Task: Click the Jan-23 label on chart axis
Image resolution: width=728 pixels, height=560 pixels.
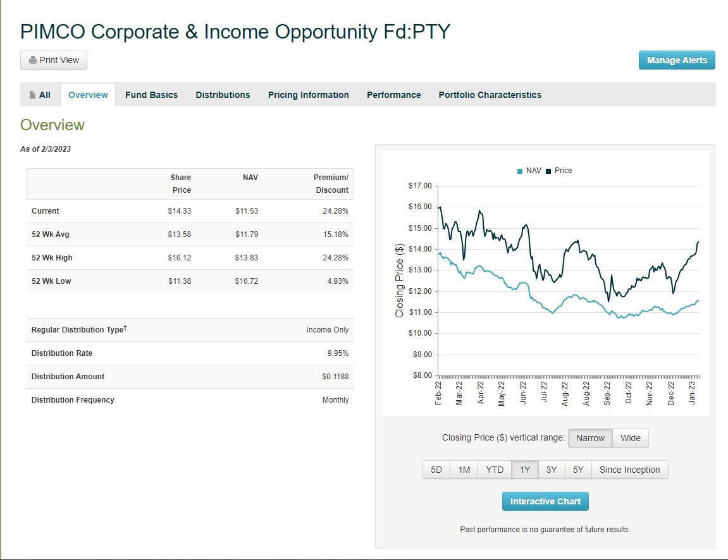Action: pyautogui.click(x=692, y=393)
